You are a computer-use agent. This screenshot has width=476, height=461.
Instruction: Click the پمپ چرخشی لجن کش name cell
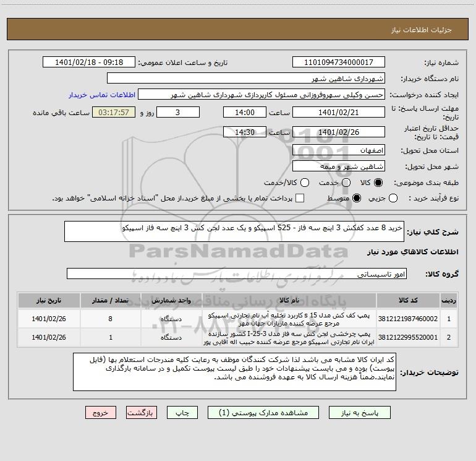(289, 337)
